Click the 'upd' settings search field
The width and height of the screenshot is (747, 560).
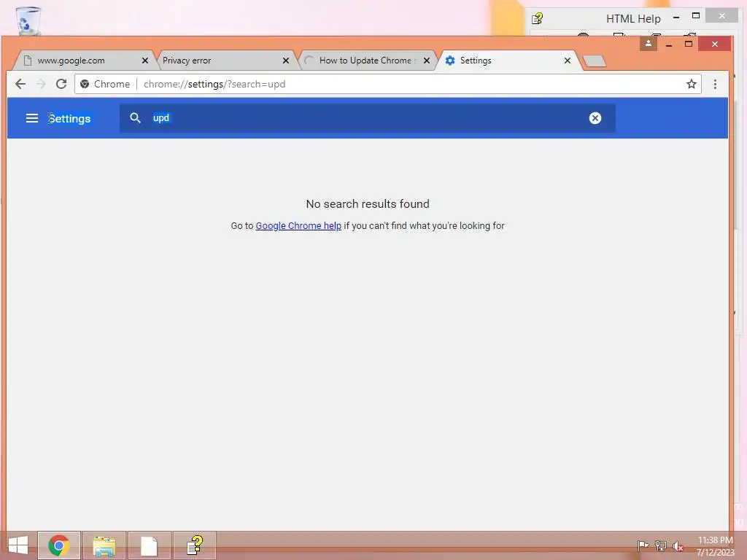[x=368, y=118]
